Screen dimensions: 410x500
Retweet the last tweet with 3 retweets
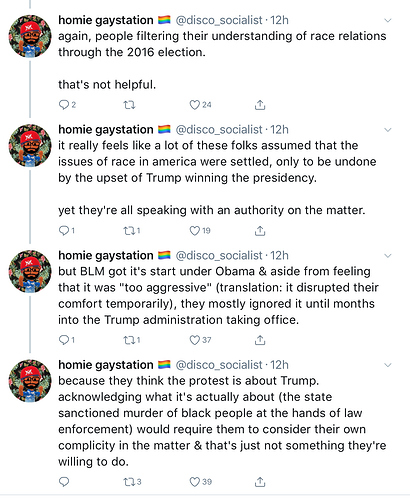click(129, 482)
